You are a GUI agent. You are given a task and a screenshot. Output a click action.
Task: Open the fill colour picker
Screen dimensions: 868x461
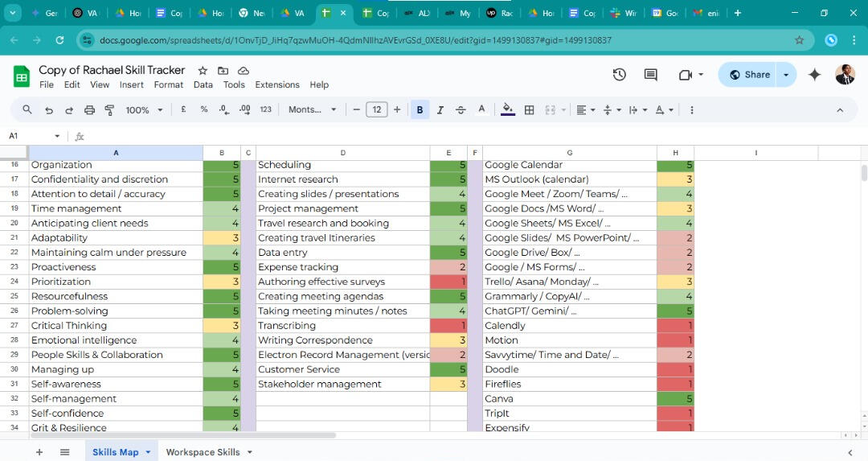point(507,110)
